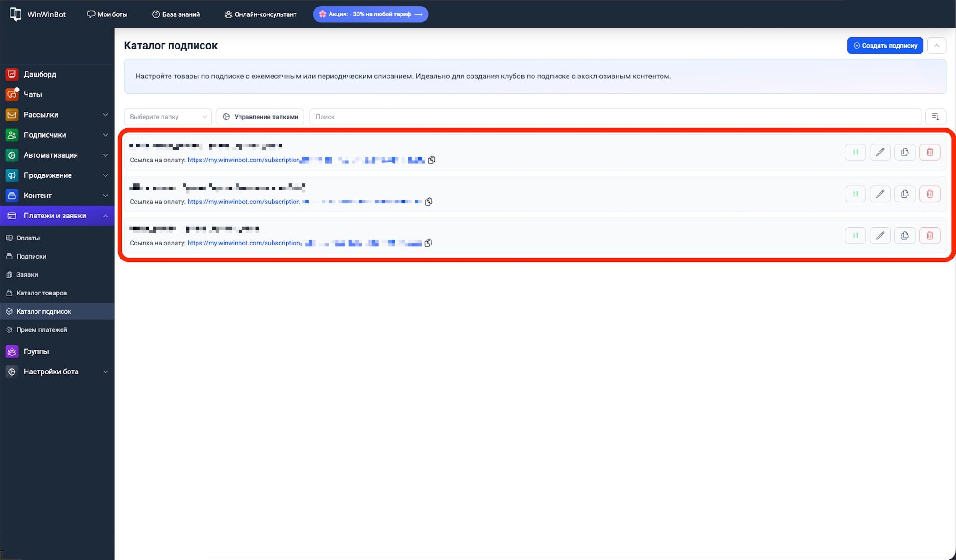The height and width of the screenshot is (560, 956).
Task: Duplicate the second subscription entry
Action: coord(905,194)
